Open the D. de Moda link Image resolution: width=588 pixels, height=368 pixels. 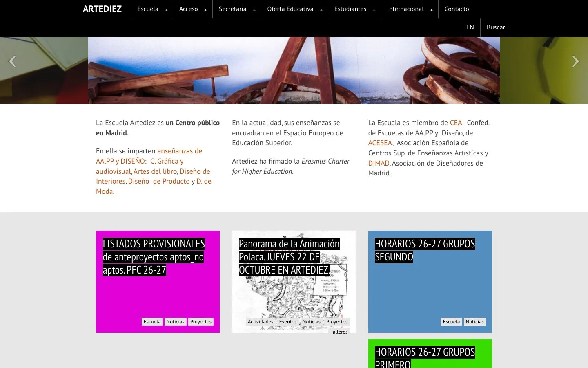[x=204, y=181]
